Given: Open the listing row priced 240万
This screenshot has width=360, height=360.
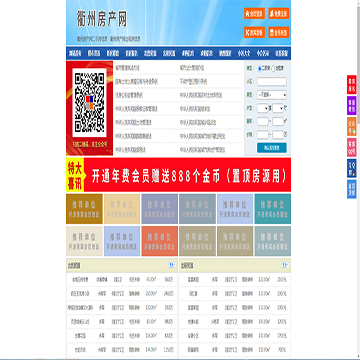Looking at the screenshot, I should point(122,294).
